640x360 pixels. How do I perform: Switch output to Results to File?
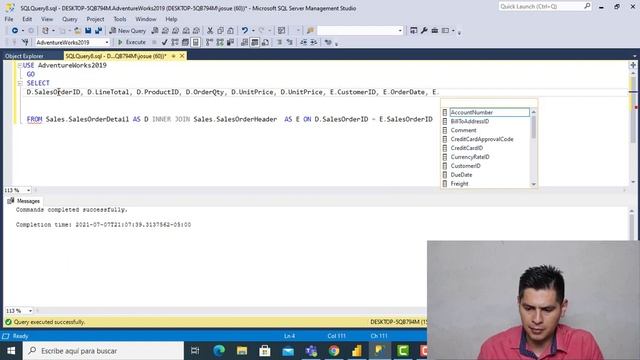265,42
